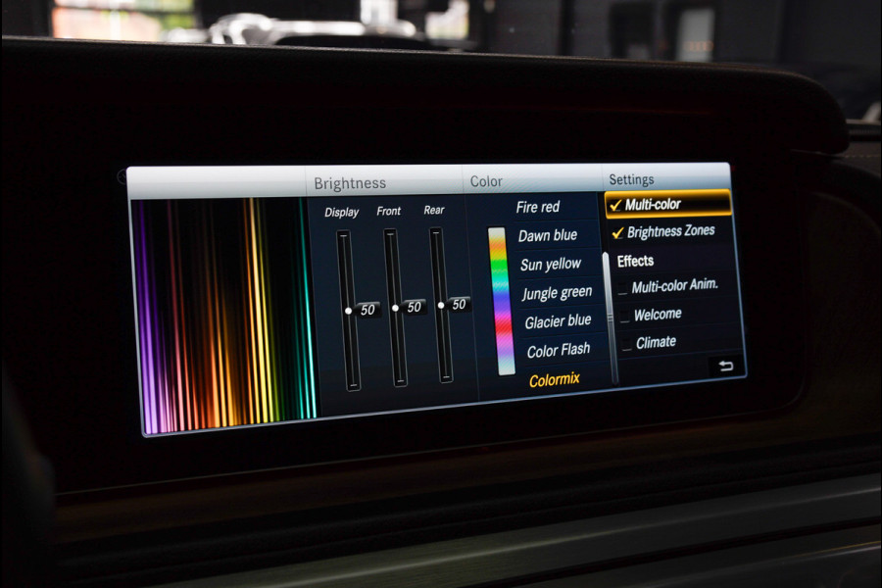The height and width of the screenshot is (588, 882).
Task: Click the Display brightness slider handle
Action: (348, 310)
